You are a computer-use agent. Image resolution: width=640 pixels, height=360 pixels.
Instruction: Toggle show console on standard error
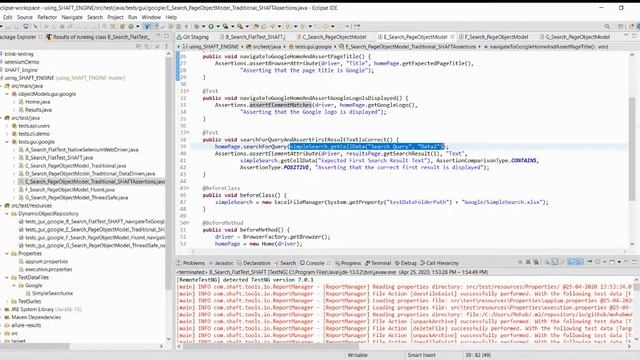(580, 262)
